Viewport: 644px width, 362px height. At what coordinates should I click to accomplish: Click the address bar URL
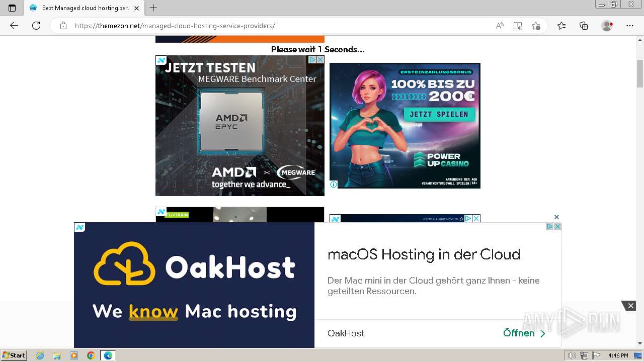pos(175,26)
